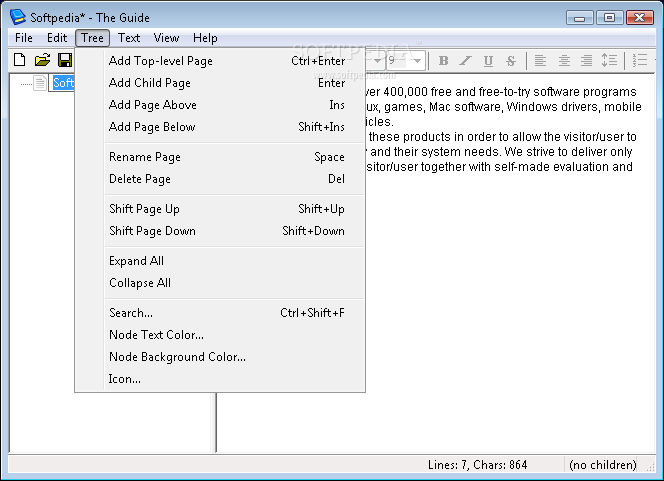664x481 pixels.
Task: Click the New document toolbar icon
Action: (19, 60)
